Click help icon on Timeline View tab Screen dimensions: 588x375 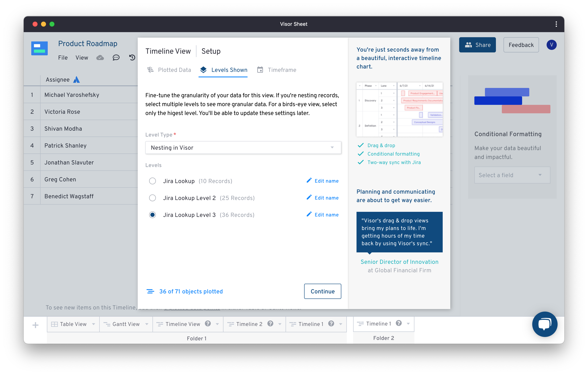(x=208, y=324)
